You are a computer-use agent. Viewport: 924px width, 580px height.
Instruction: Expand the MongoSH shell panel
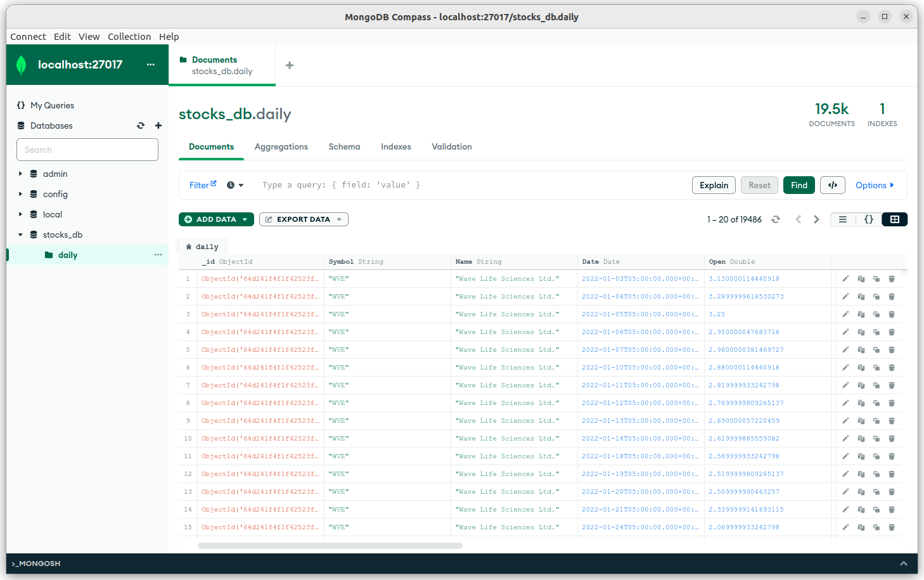click(x=904, y=564)
